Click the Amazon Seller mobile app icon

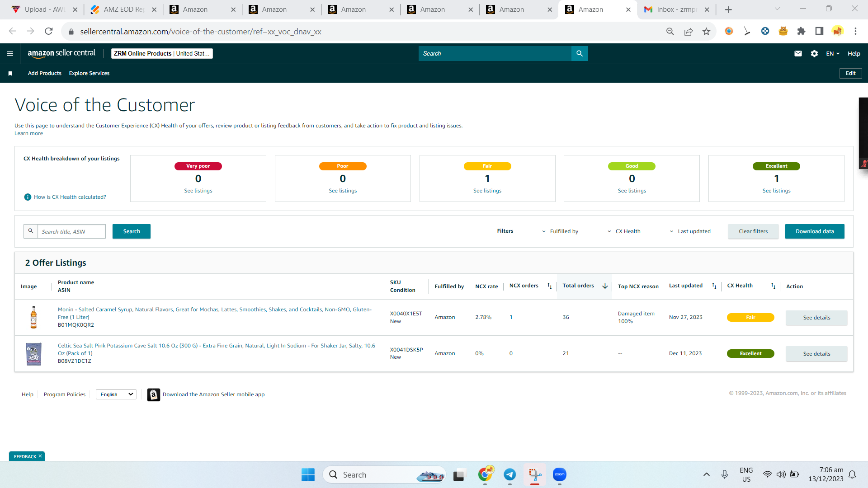coord(154,394)
